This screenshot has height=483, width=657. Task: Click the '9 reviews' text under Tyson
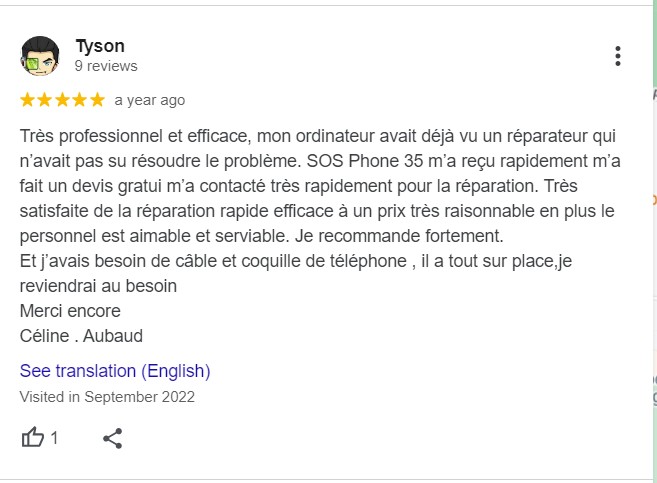coord(106,66)
